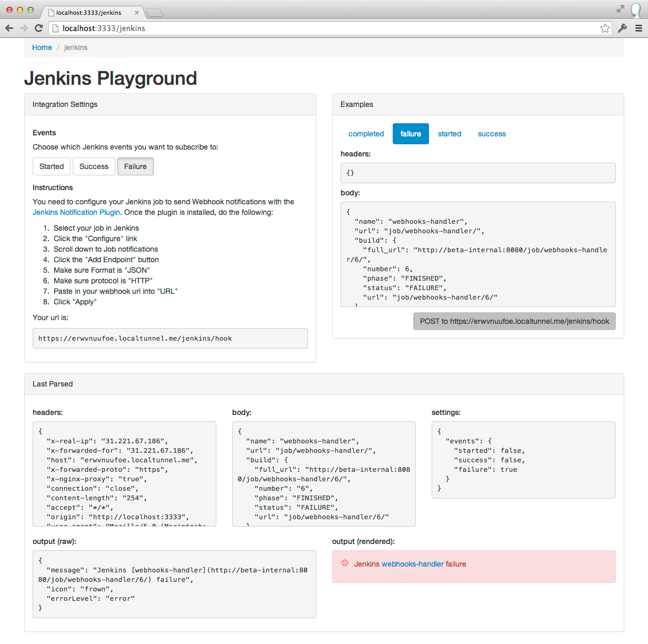Click the Last Parsed panel header
This screenshot has width=648, height=644.
coord(324,384)
